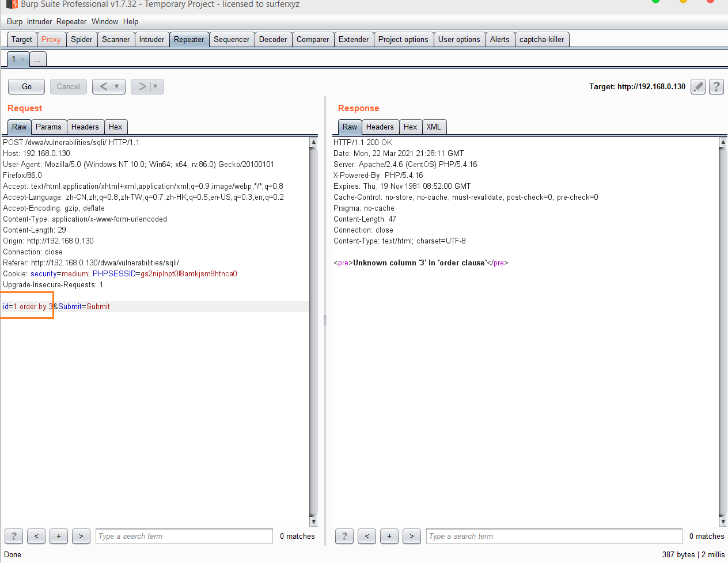
Task: Select the request Raw view tab
Action: coord(19,127)
